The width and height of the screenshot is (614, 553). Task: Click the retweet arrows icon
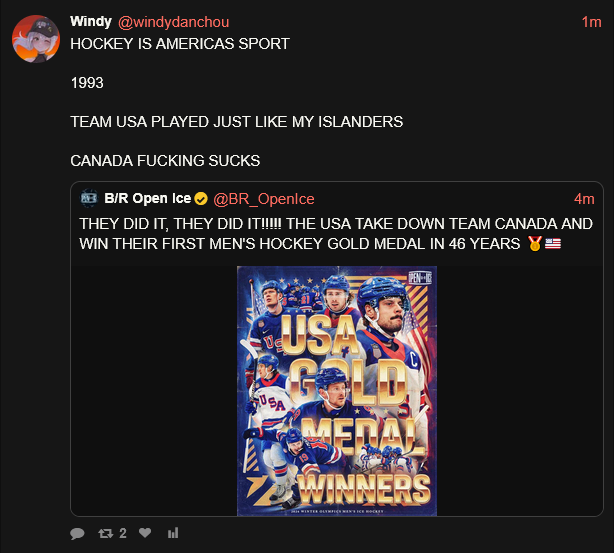[106, 533]
